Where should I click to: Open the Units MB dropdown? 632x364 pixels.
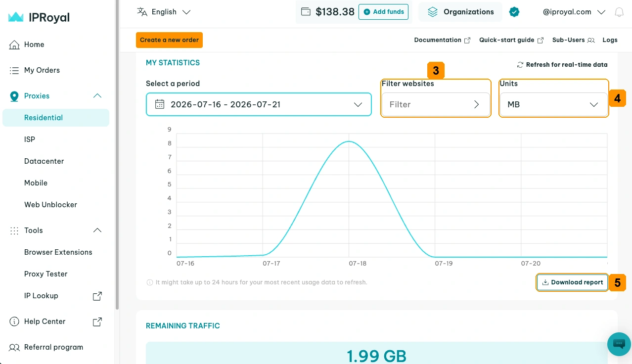pos(553,104)
